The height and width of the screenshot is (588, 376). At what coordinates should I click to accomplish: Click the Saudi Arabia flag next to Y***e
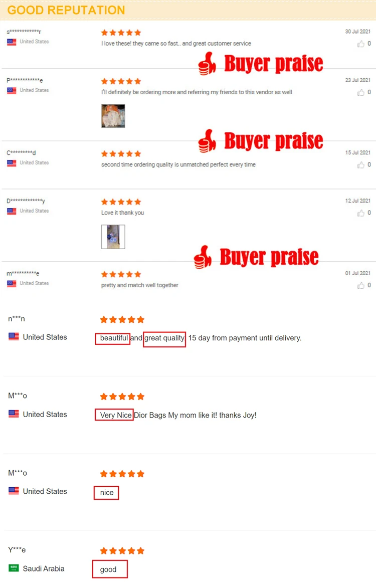(x=14, y=568)
